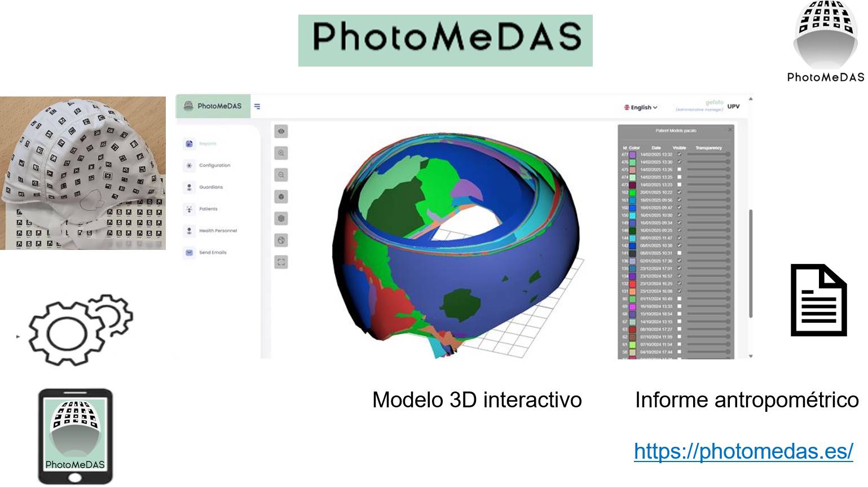868x488 pixels.
Task: Open Patients in the sidebar
Action: (x=201, y=209)
